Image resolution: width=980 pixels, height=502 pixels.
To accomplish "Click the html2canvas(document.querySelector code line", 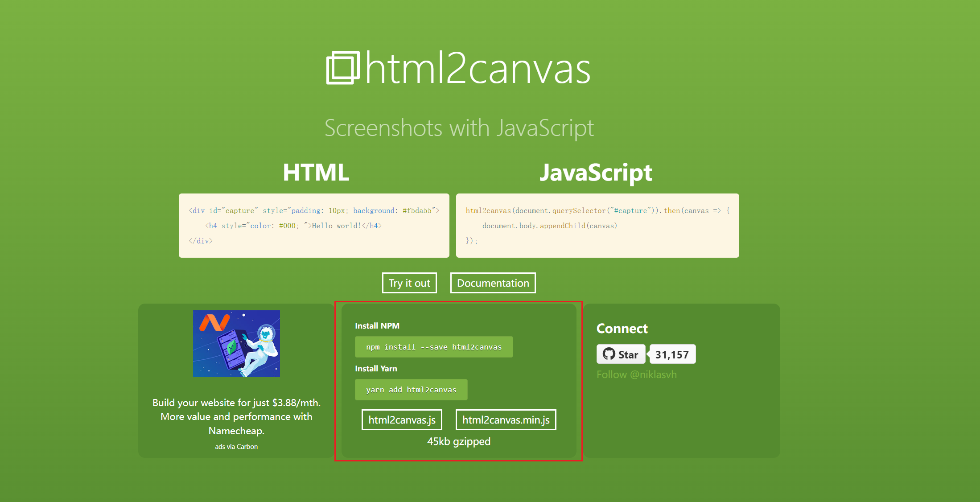I will coord(598,210).
